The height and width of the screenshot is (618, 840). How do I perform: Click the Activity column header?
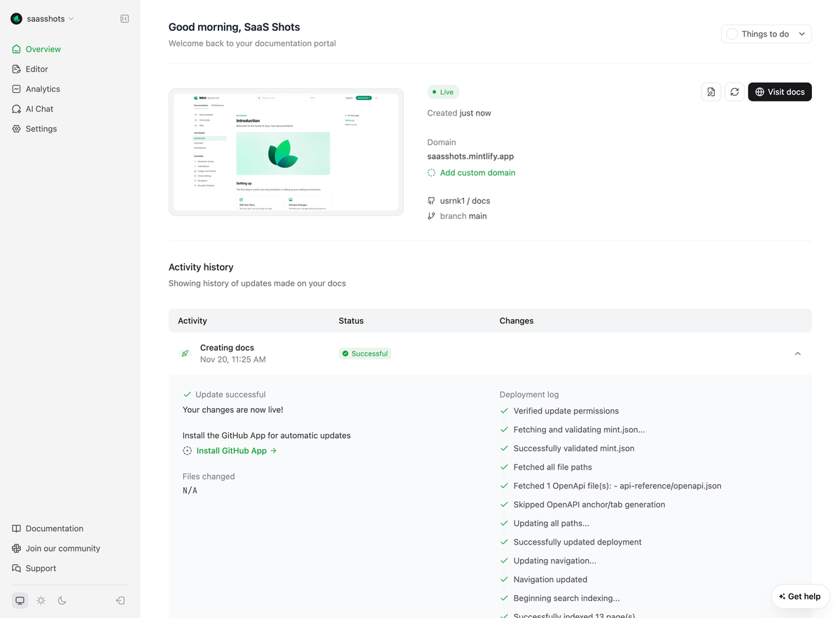(192, 321)
